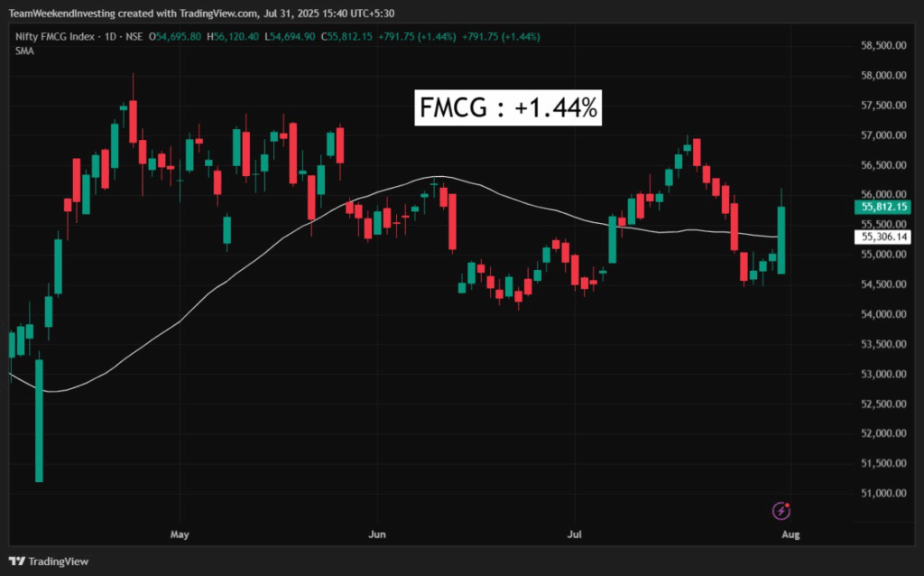Click the green 55,812.15 current price tag
The height and width of the screenshot is (576, 924).
click(x=882, y=207)
